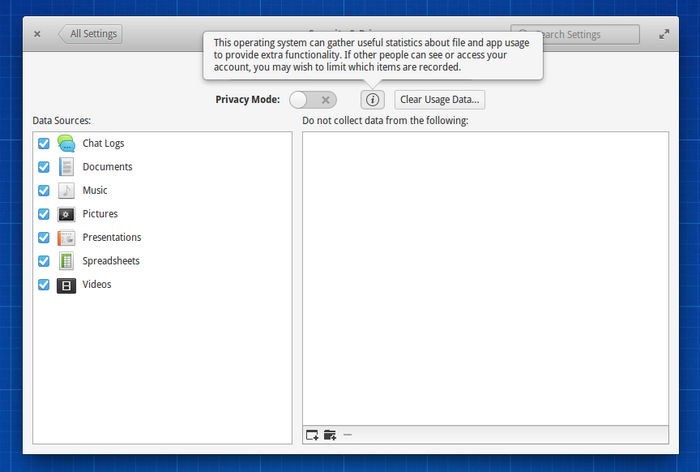Viewport: 700px width, 472px height.
Task: Click the privacy tooltip popover text
Action: point(371,55)
